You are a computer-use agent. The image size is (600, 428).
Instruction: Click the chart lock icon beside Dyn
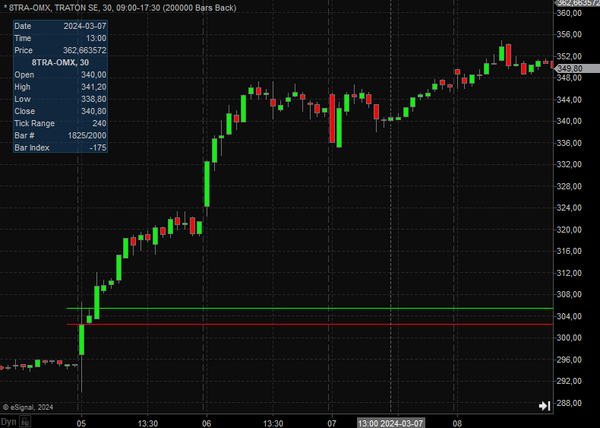pyautogui.click(x=25, y=421)
